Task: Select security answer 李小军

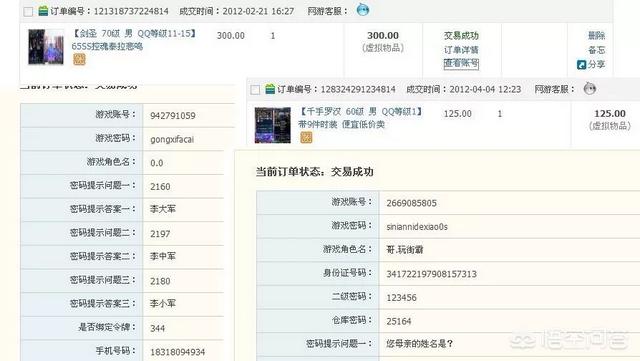Action: [x=162, y=304]
